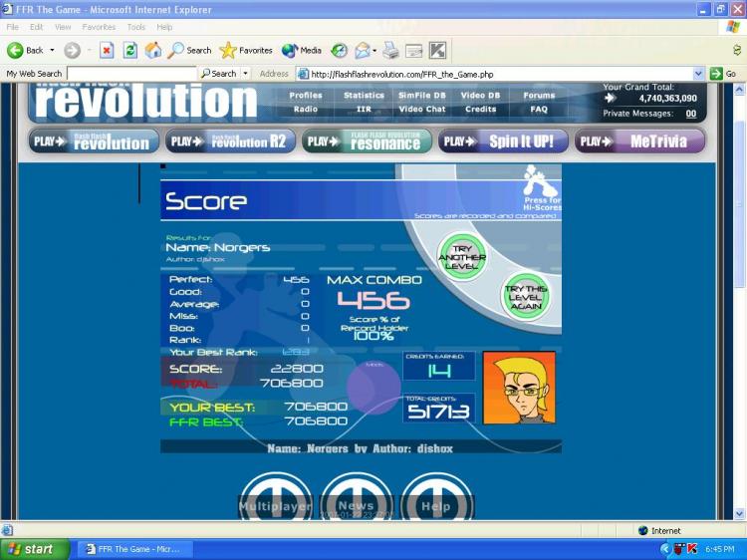Click the red K tray icon
This screenshot has width=747, height=560.
click(x=692, y=549)
